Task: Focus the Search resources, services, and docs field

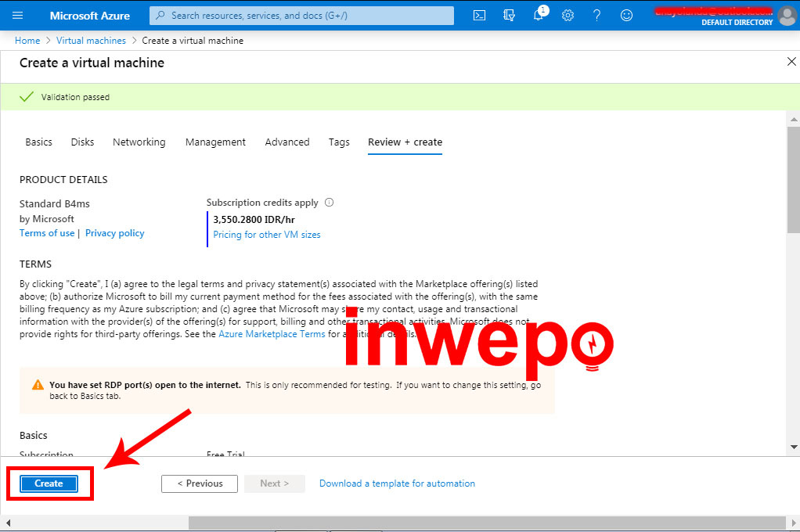Action: tap(301, 16)
